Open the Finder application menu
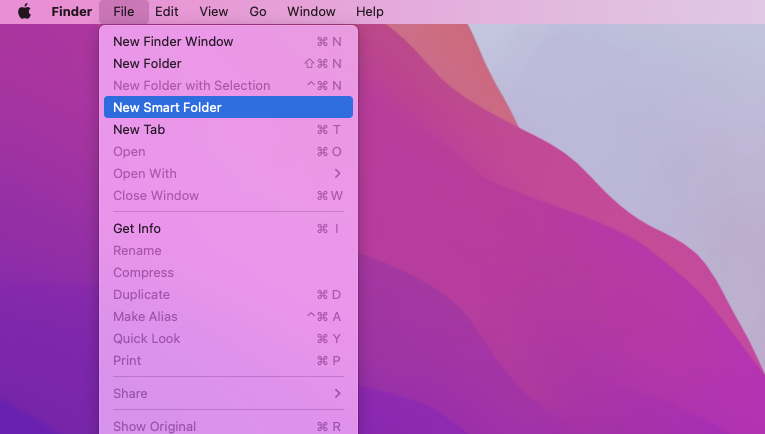The height and width of the screenshot is (434, 765). (x=72, y=11)
